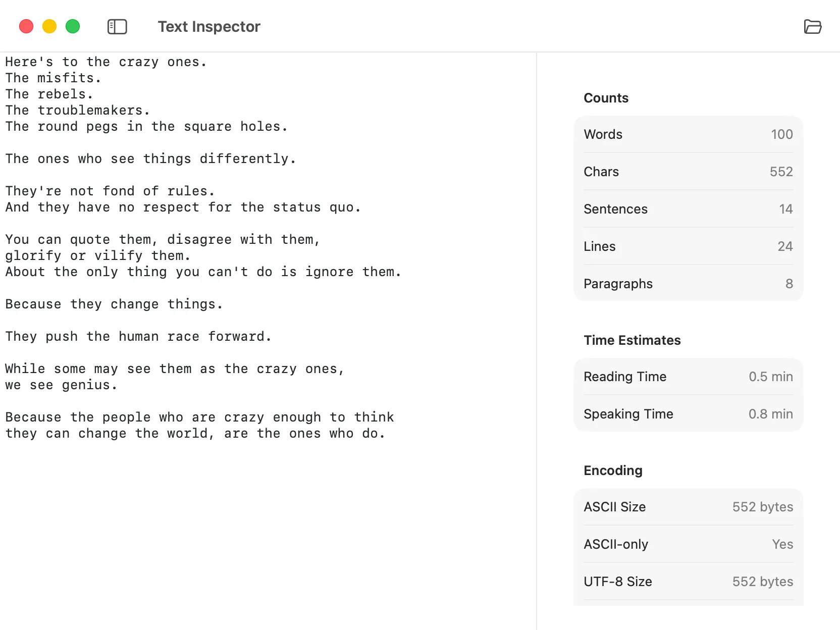Toggle the sidebar panel icon
The image size is (840, 630).
[x=117, y=27]
